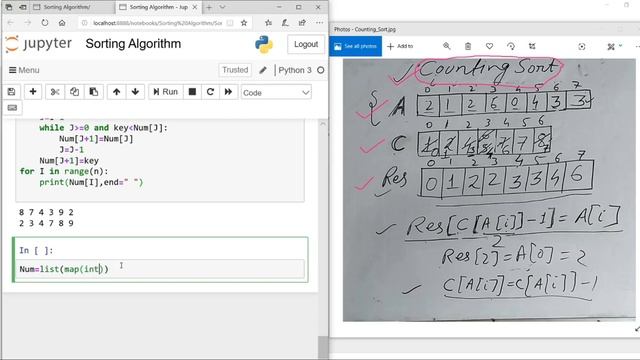Viewport: 640px width, 360px height.
Task: Go back in the browser
Action: pos(11,23)
